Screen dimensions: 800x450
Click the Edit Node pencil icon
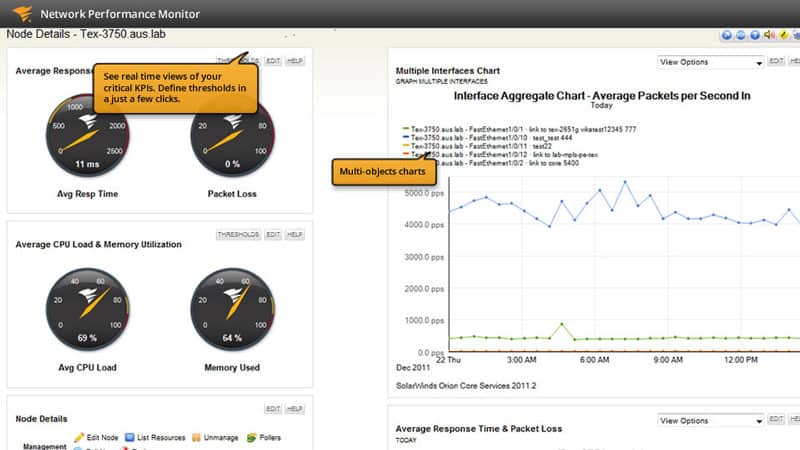click(79, 437)
